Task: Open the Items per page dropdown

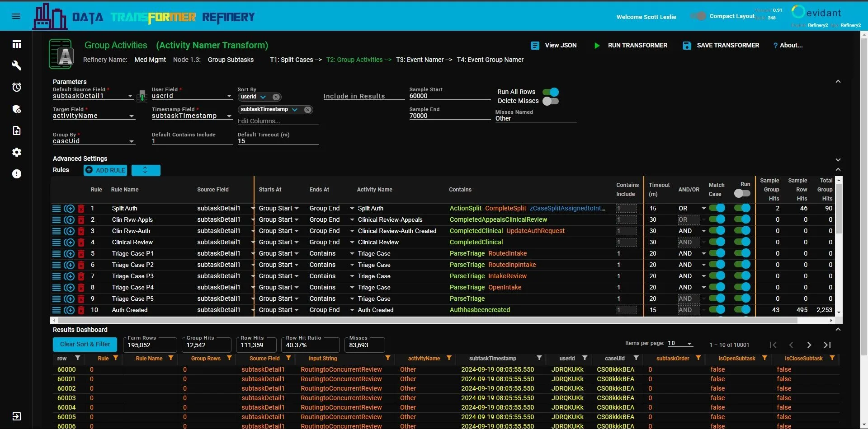Action: (680, 344)
